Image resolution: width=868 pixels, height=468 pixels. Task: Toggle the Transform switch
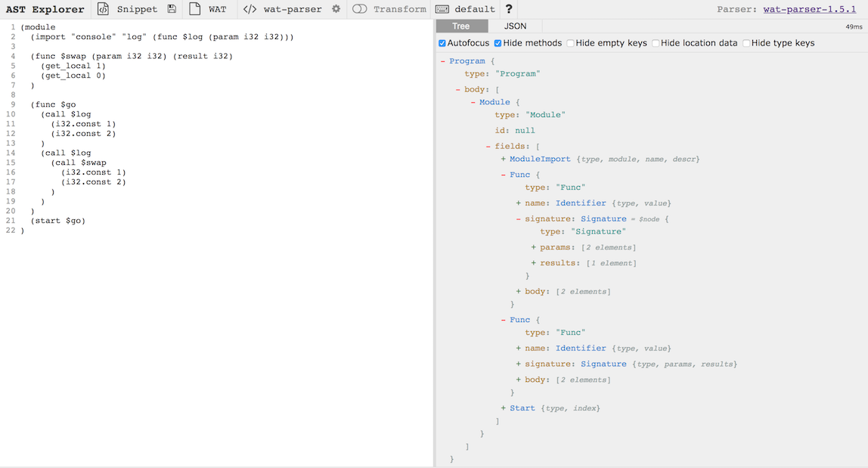pyautogui.click(x=360, y=9)
